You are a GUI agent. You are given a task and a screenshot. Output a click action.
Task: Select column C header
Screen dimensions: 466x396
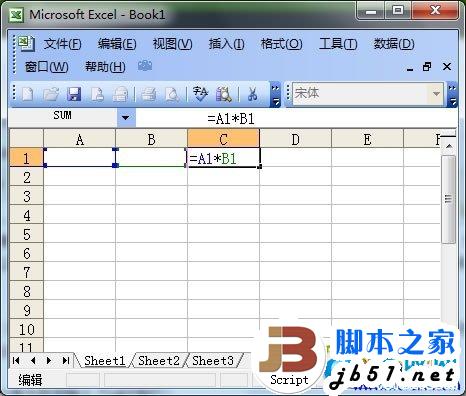tap(223, 139)
